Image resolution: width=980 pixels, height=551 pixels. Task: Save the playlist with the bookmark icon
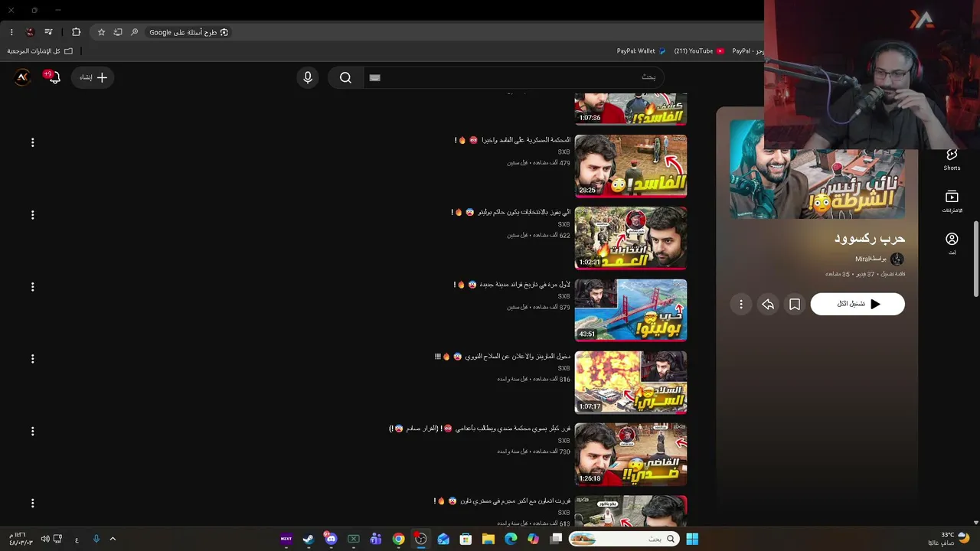click(x=795, y=305)
